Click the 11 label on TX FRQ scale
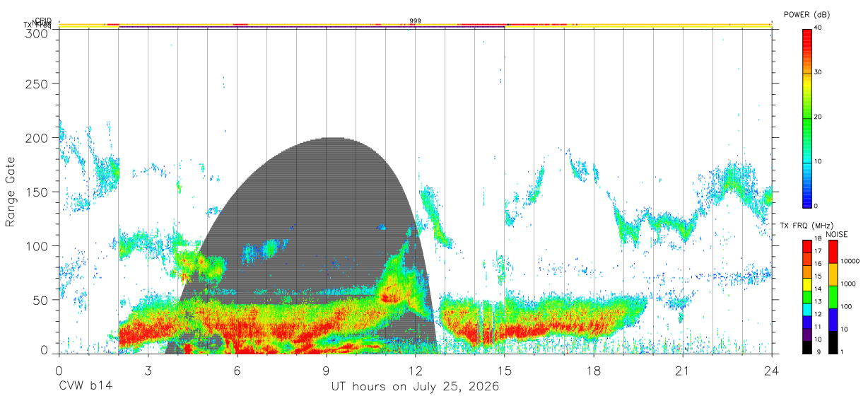Image resolution: width=868 pixels, height=401 pixels. 819,326
